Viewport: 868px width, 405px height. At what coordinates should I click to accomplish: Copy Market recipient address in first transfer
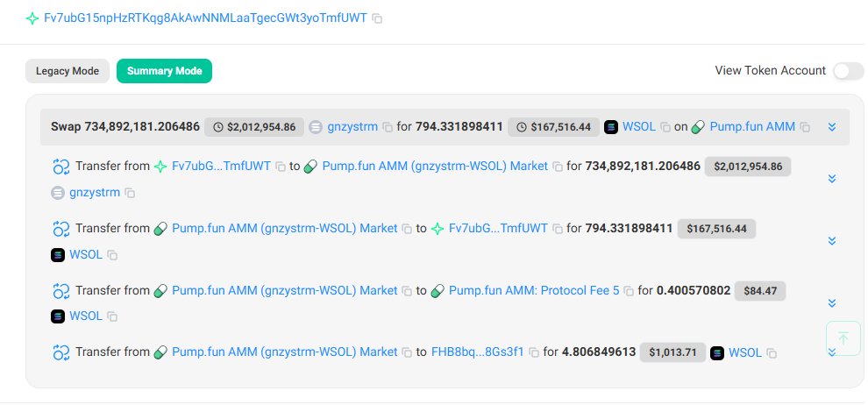pos(558,167)
